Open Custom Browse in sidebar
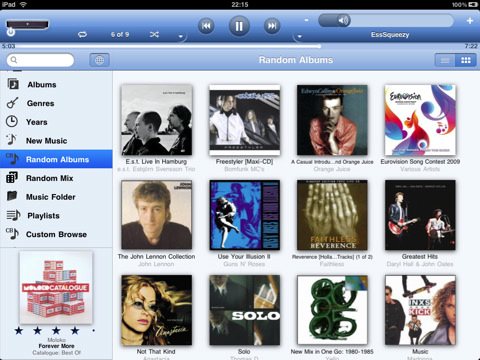 [56, 234]
